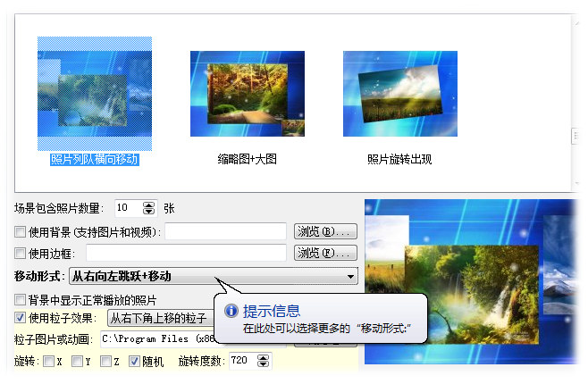
Task: Select the 缩略图+大图 scene thumbnail
Action: pyautogui.click(x=248, y=94)
